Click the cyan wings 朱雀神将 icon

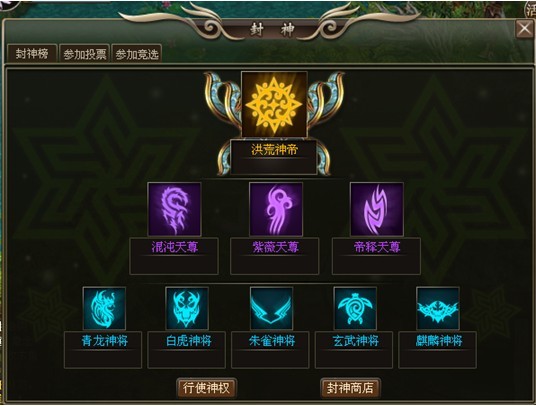[x=271, y=309]
